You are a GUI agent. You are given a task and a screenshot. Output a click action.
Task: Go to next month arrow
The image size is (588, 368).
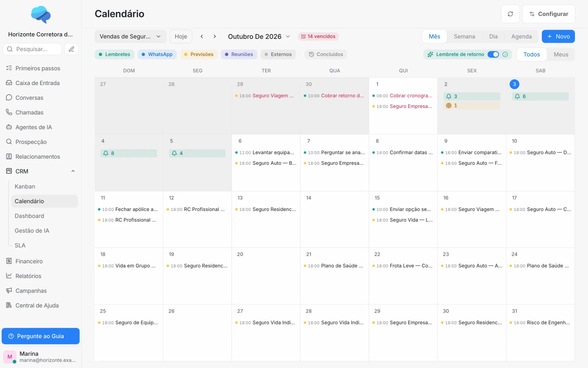(x=215, y=36)
